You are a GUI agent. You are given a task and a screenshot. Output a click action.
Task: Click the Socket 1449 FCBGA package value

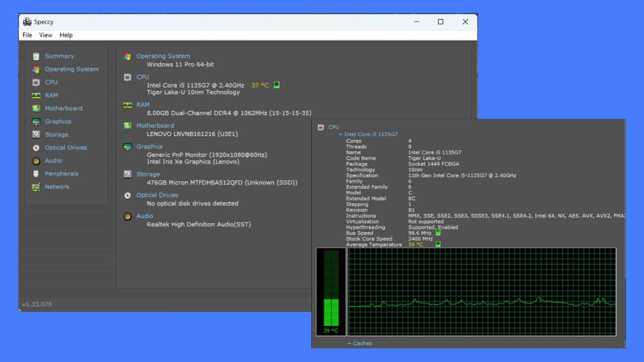[434, 164]
